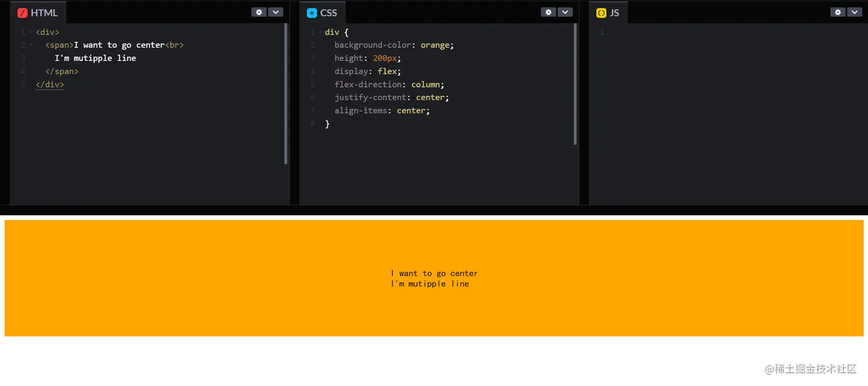Select the HTML editor tab
Viewport: 868px width, 386px height.
coord(38,13)
